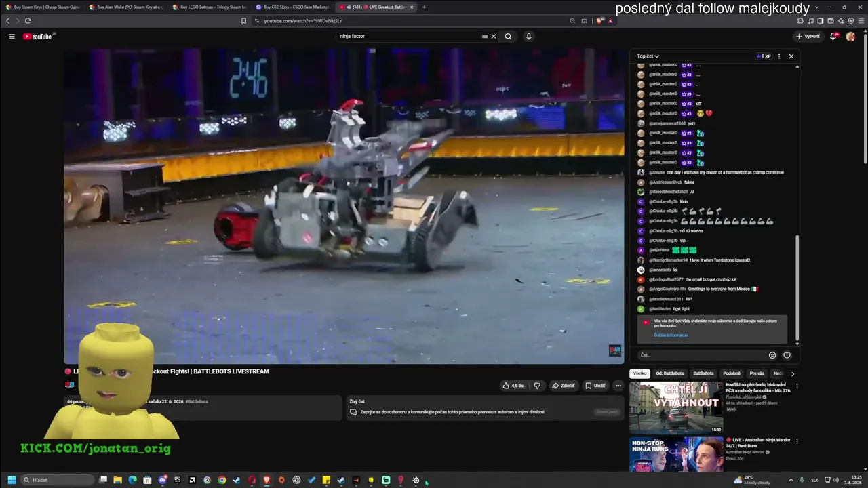The width and height of the screenshot is (868, 488).
Task: Select the 'Všetko' filter chip
Action: click(639, 373)
